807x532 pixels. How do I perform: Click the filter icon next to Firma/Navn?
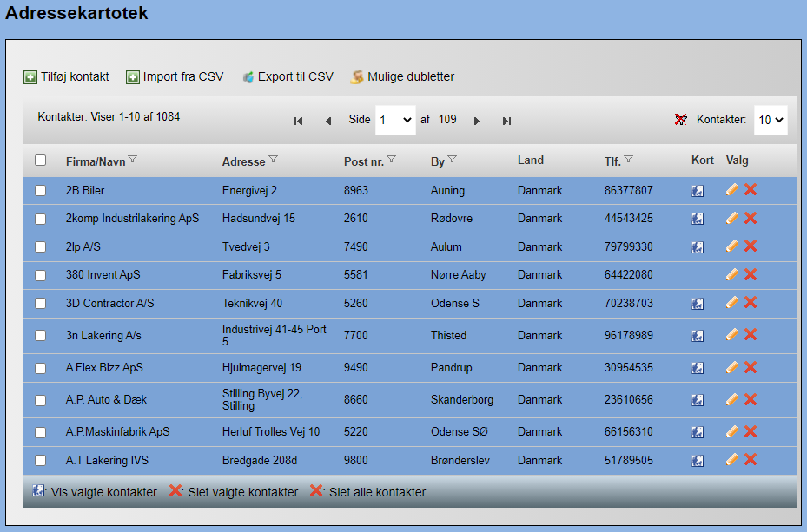[x=133, y=160]
